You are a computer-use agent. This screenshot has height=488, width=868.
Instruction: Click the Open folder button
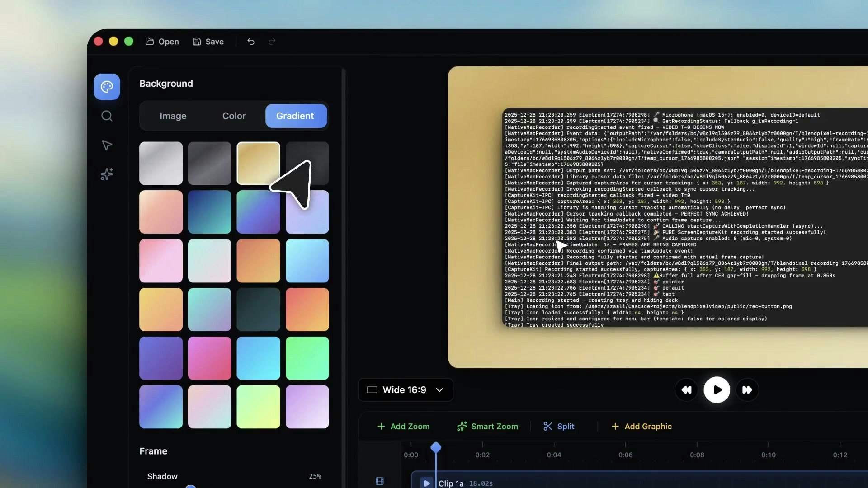pyautogui.click(x=162, y=42)
